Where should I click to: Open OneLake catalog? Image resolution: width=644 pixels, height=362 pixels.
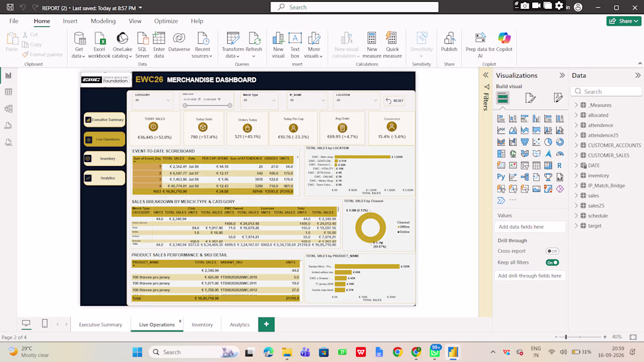tap(122, 45)
